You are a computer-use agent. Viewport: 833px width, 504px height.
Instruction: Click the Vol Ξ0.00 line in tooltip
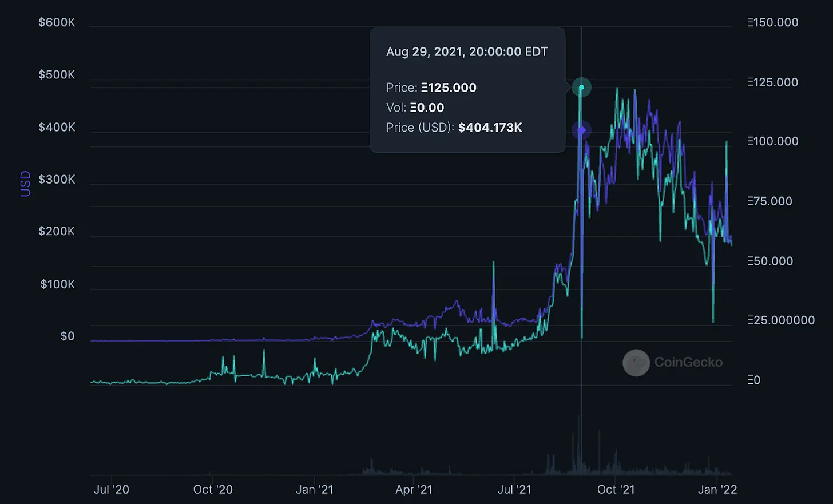415,108
